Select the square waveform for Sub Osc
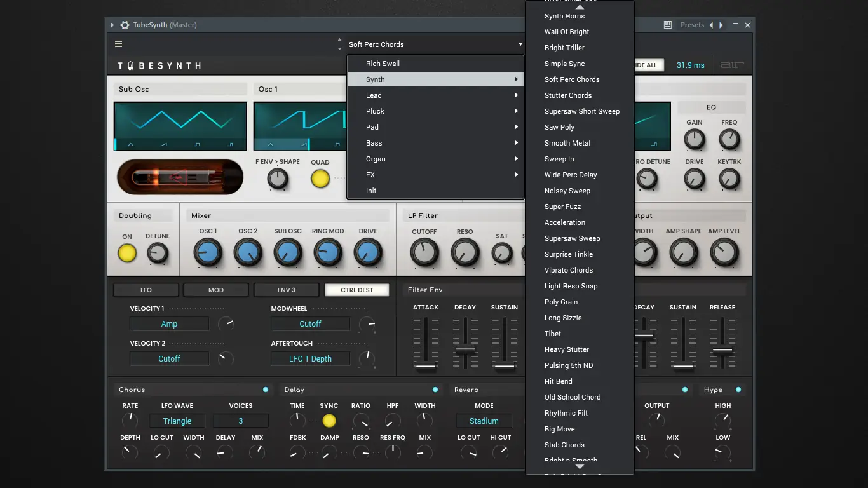The image size is (868, 488). coord(197,145)
